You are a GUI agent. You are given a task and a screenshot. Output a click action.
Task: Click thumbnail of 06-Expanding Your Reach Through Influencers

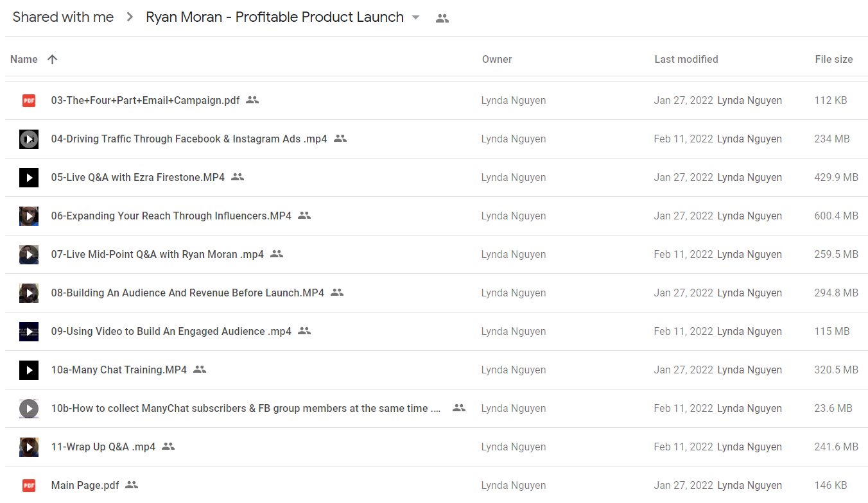(x=29, y=216)
